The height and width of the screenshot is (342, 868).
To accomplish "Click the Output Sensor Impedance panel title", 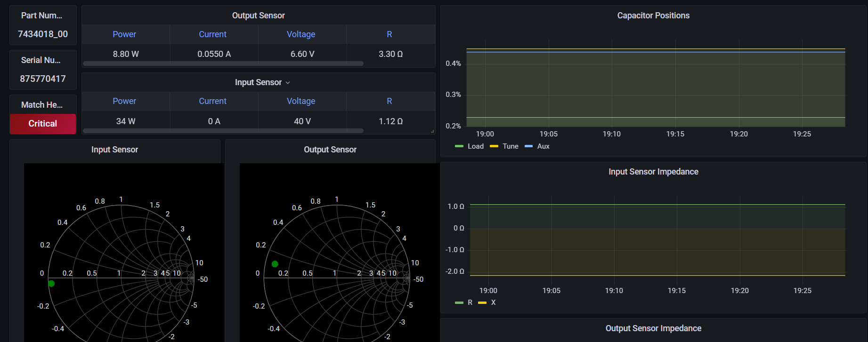I will (653, 328).
